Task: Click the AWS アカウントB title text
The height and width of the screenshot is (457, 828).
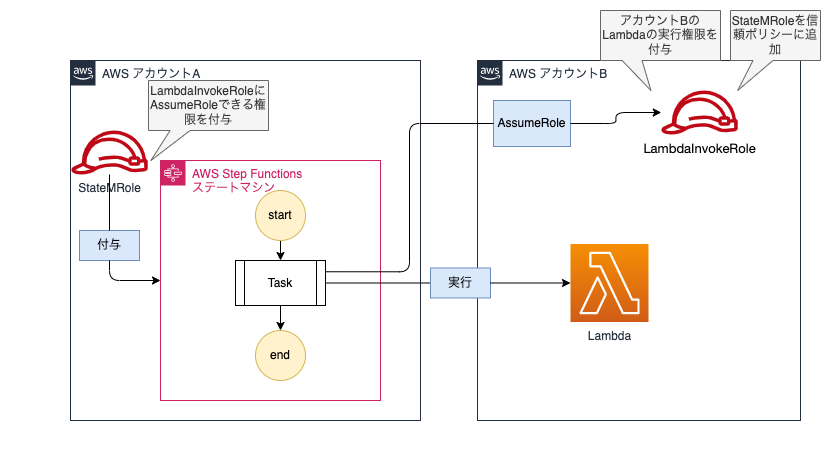Action: pyautogui.click(x=558, y=73)
